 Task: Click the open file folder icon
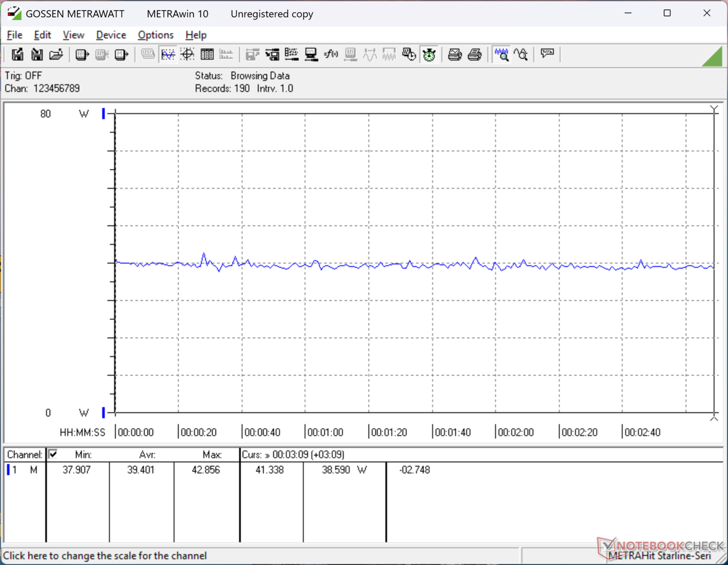click(56, 55)
